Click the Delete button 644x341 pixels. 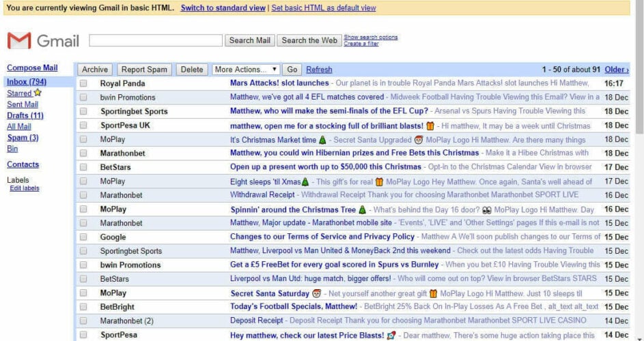point(192,70)
